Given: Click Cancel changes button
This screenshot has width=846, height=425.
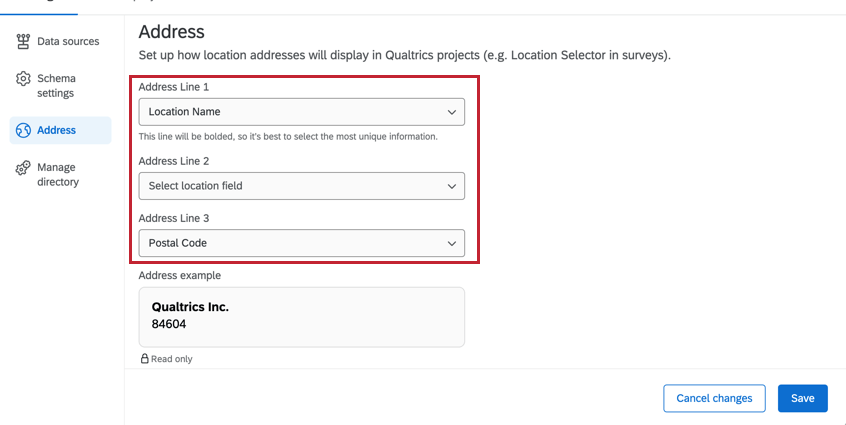Looking at the screenshot, I should (714, 398).
